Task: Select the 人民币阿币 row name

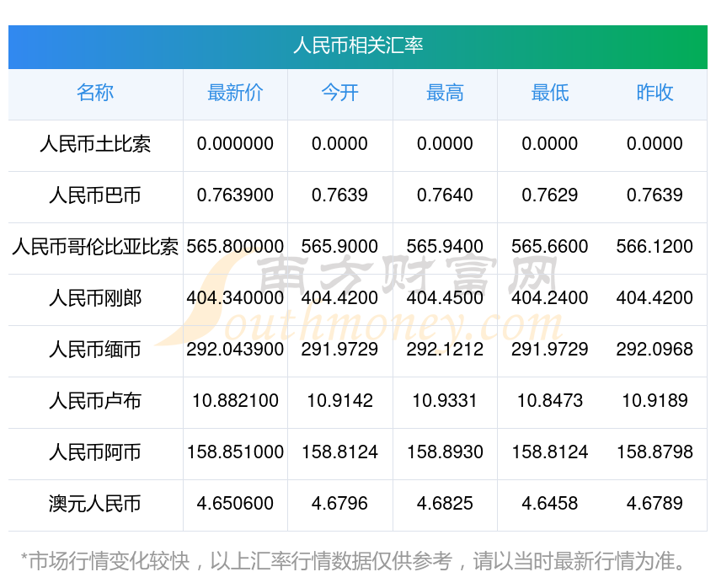Action: coord(95,452)
